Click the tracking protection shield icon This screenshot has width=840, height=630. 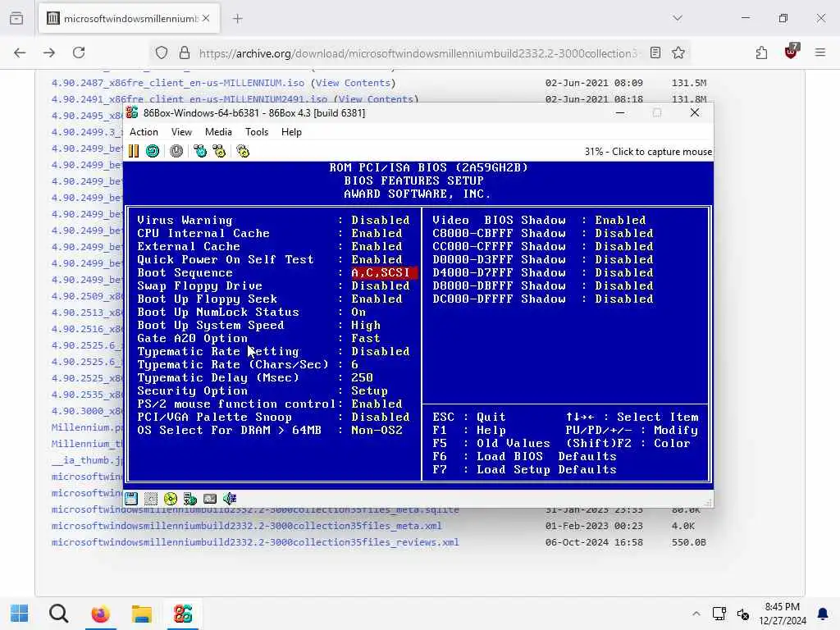(162, 52)
